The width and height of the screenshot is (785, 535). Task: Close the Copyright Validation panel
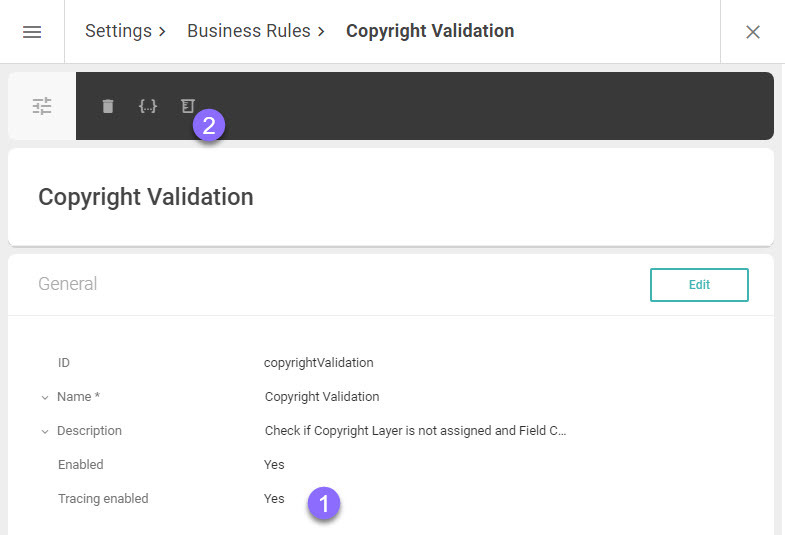[752, 32]
